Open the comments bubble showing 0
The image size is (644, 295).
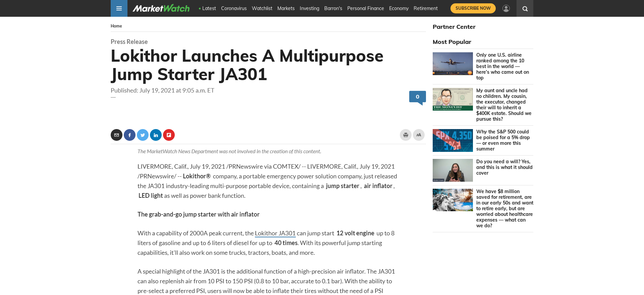pyautogui.click(x=417, y=97)
